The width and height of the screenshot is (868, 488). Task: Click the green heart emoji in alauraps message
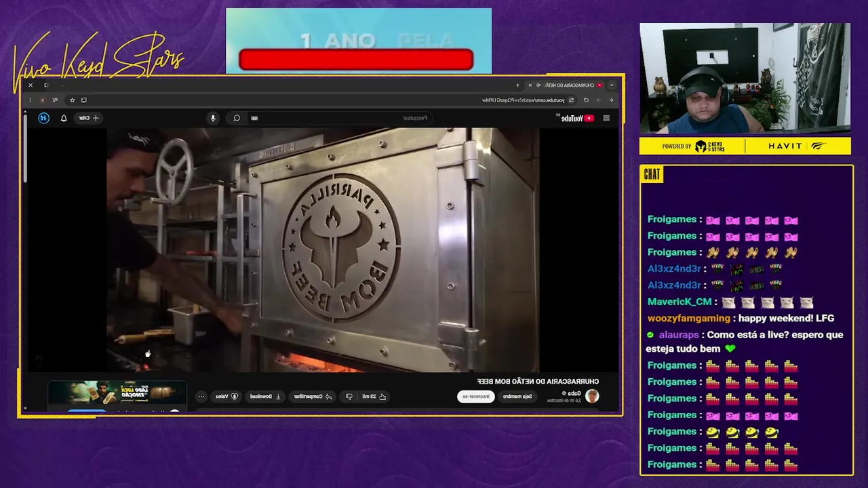tap(730, 349)
